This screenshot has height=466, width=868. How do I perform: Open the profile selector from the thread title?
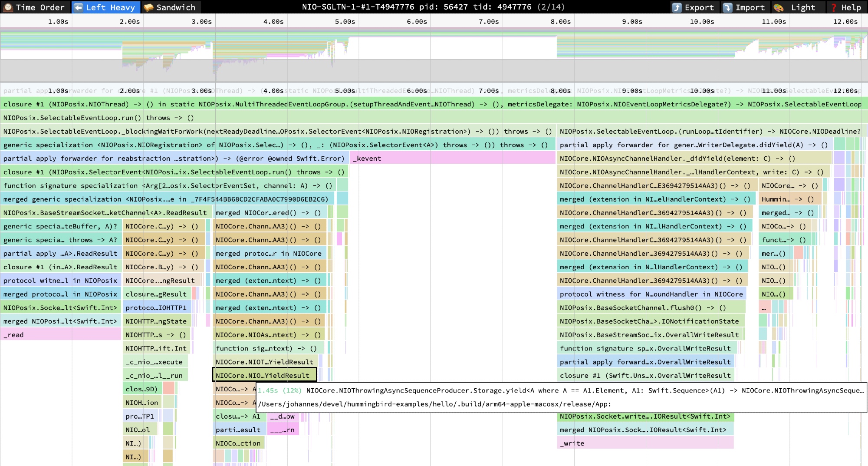(433, 7)
